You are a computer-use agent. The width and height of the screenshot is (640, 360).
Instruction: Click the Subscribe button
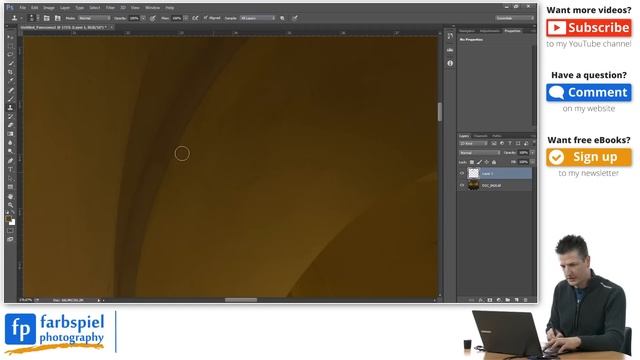pyautogui.click(x=589, y=28)
